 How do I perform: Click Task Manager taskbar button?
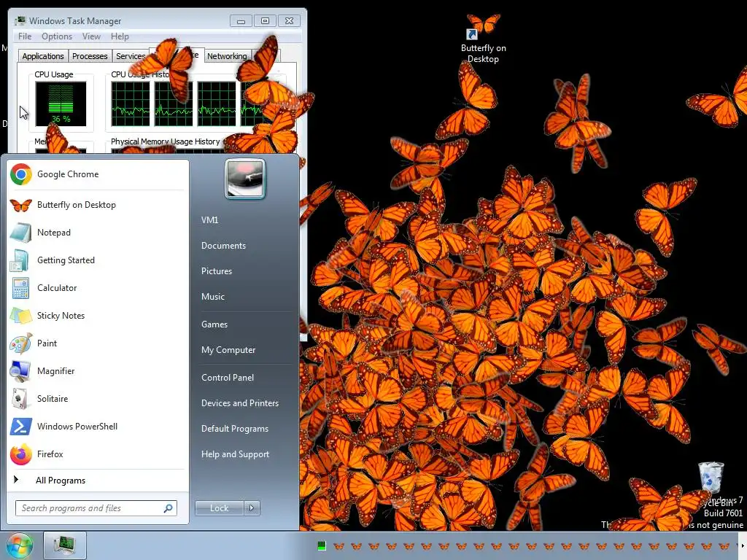coord(65,545)
